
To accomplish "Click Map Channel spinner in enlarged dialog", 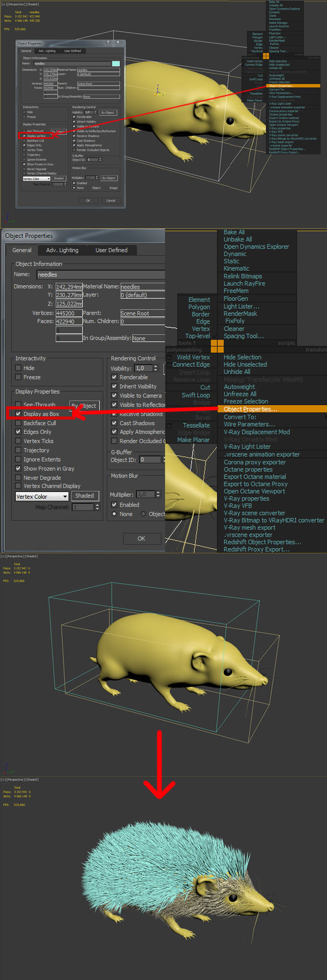I will 98,507.
